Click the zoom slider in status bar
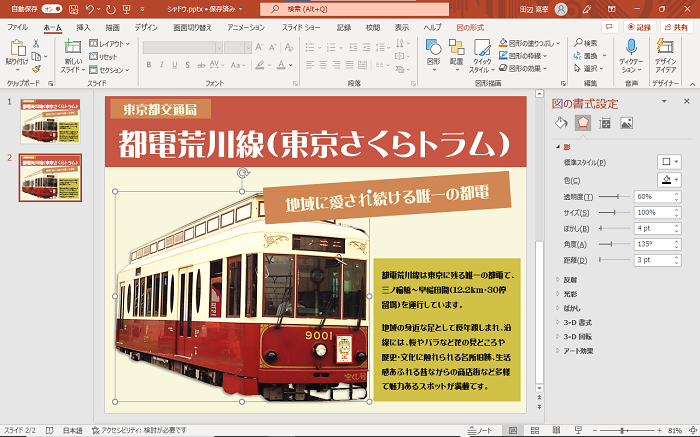700x437 pixels. (x=626, y=430)
